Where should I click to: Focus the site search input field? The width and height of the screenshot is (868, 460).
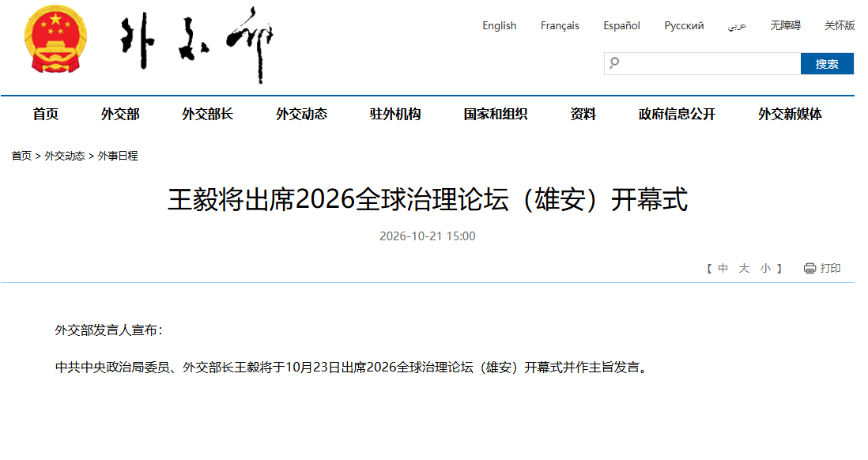(x=702, y=64)
